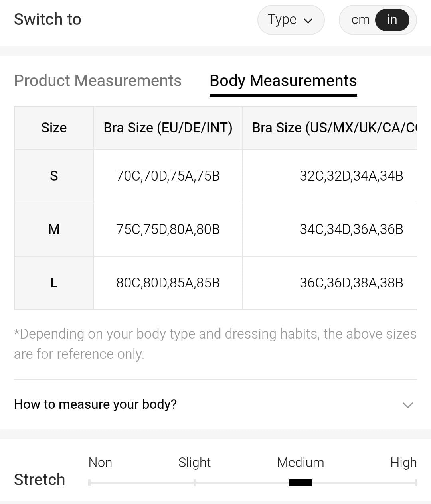Select the size M row label

point(54,229)
